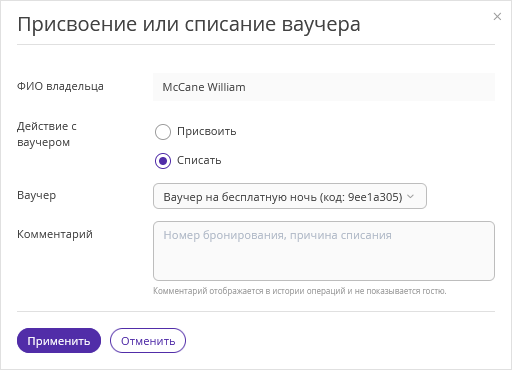Image resolution: width=512 pixels, height=370 pixels.
Task: Select the Списать radio option
Action: pyautogui.click(x=163, y=161)
